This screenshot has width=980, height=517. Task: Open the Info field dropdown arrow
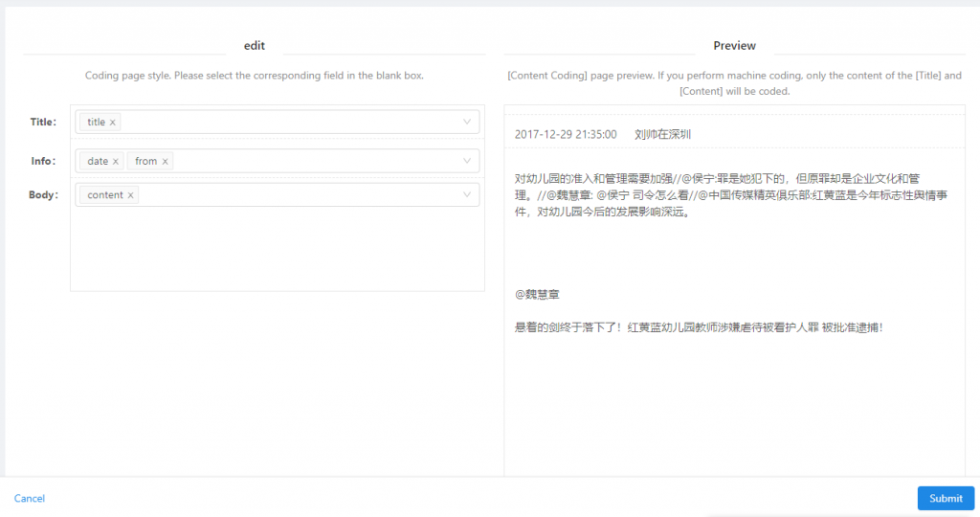coord(467,161)
